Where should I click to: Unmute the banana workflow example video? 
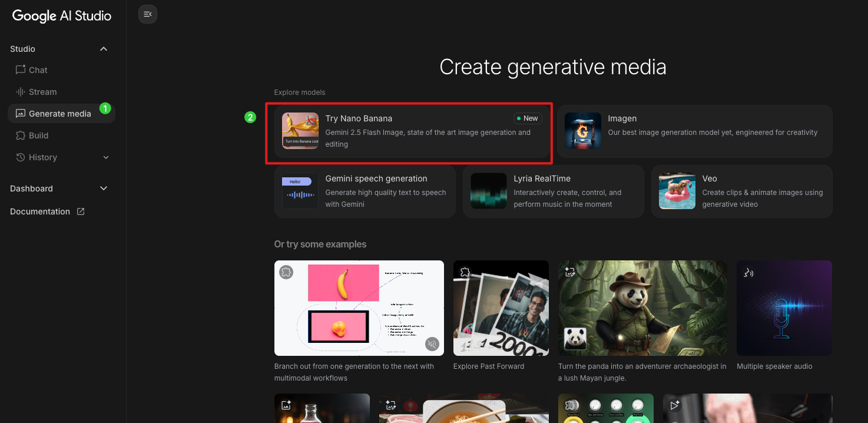tap(432, 344)
